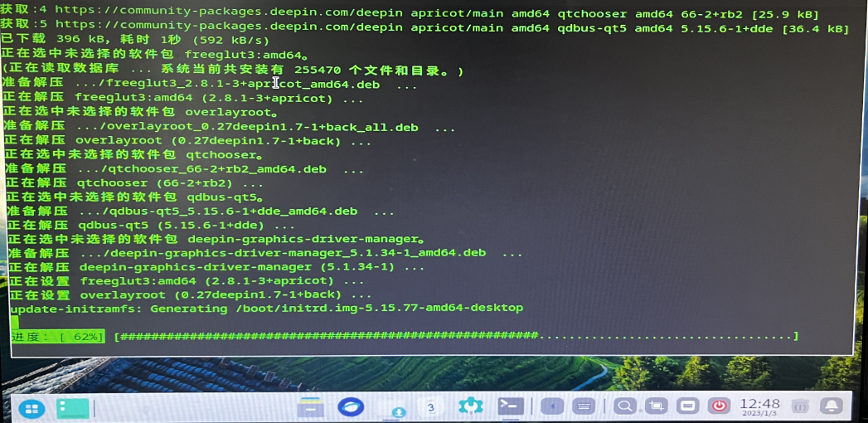
Task: Open the Control Center gear icon
Action: tap(471, 406)
